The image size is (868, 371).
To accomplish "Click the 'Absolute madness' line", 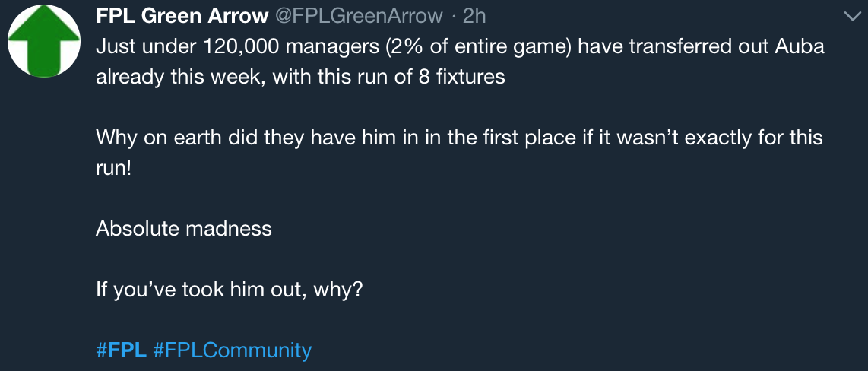I will (x=184, y=228).
